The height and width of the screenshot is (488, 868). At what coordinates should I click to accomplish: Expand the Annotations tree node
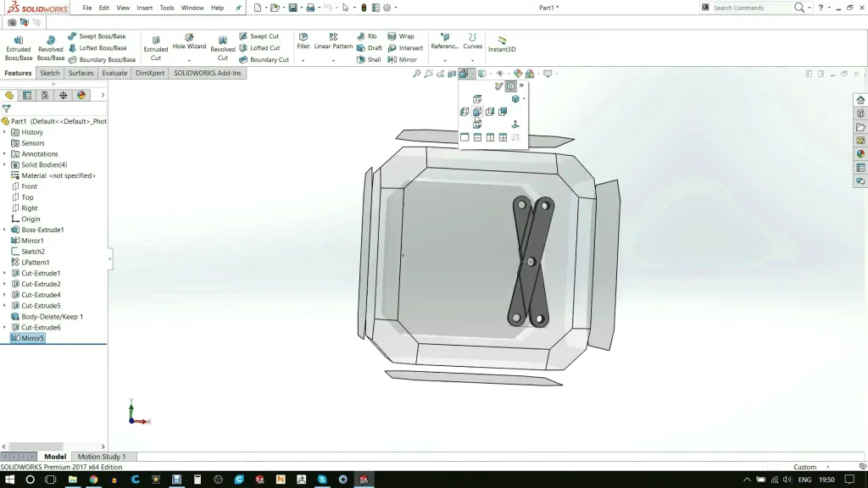(x=5, y=154)
